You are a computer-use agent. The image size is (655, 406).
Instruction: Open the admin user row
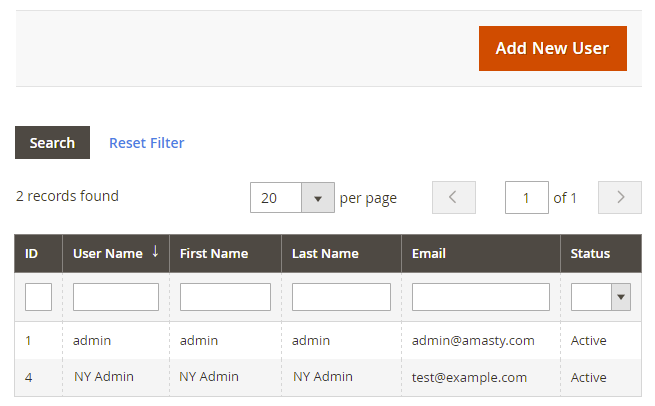[92, 340]
